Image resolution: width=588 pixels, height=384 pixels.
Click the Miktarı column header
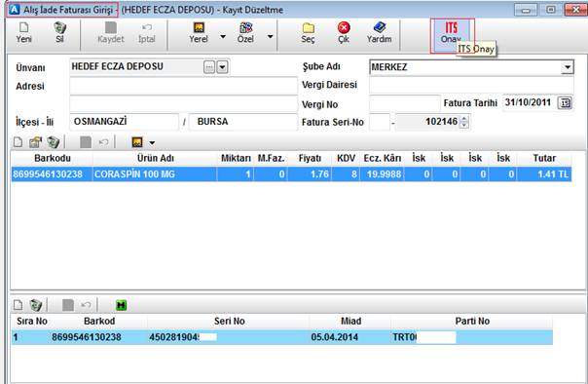point(236,158)
